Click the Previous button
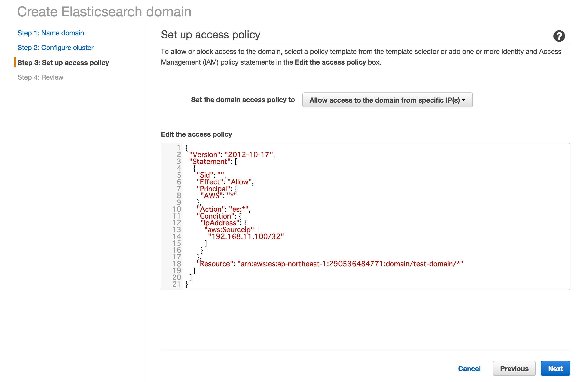The height and width of the screenshot is (382, 588). tap(514, 368)
